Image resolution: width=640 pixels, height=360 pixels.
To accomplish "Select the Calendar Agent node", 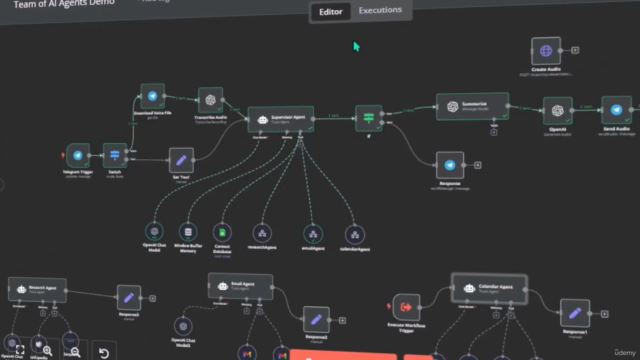I will click(489, 289).
